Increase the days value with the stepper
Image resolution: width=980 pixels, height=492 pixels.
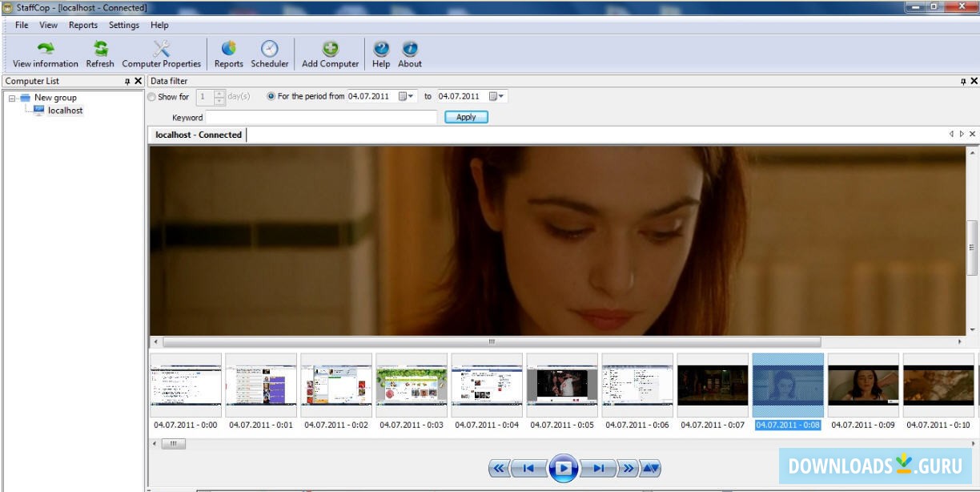(220, 93)
